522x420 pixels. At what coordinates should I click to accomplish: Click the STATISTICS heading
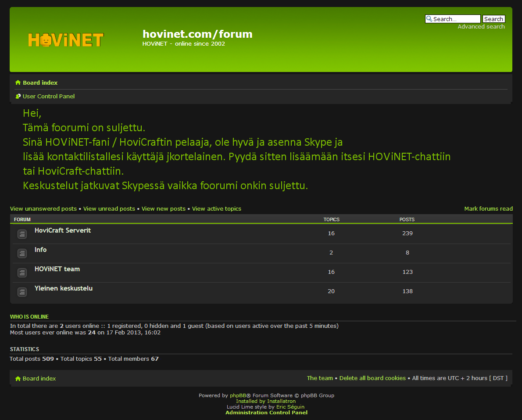24,349
